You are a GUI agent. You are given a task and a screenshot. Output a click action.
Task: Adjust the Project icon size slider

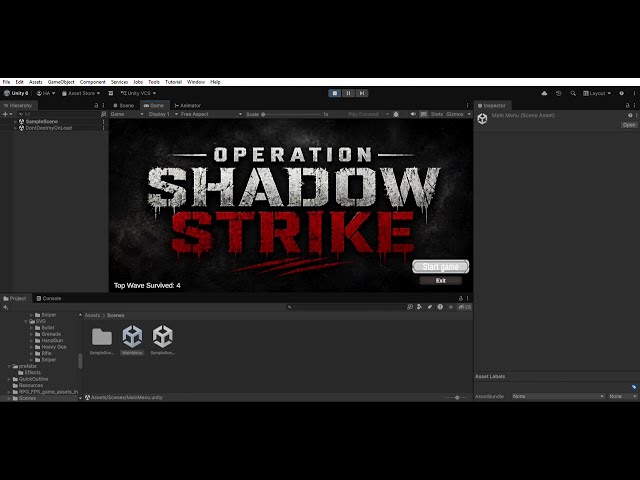[x=455, y=398]
